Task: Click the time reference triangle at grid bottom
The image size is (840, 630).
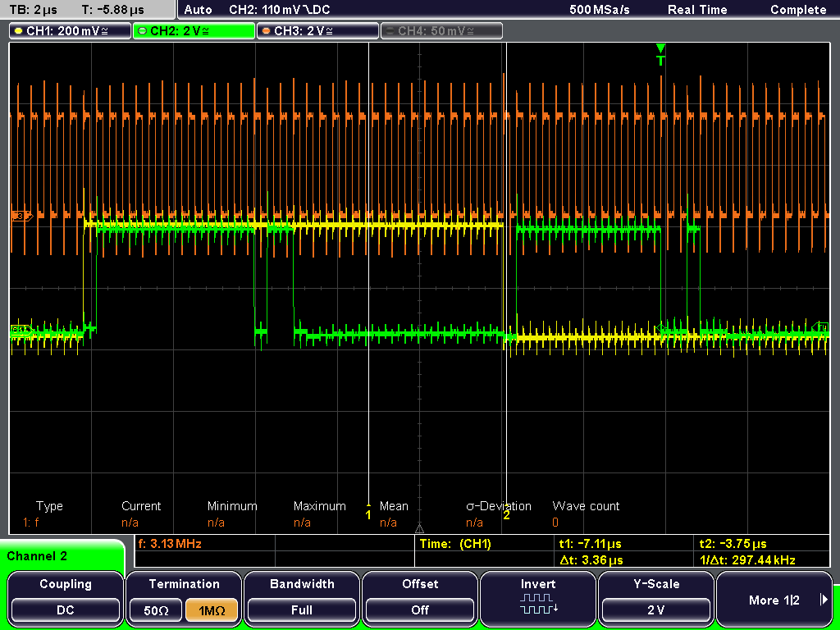Action: coord(419,529)
